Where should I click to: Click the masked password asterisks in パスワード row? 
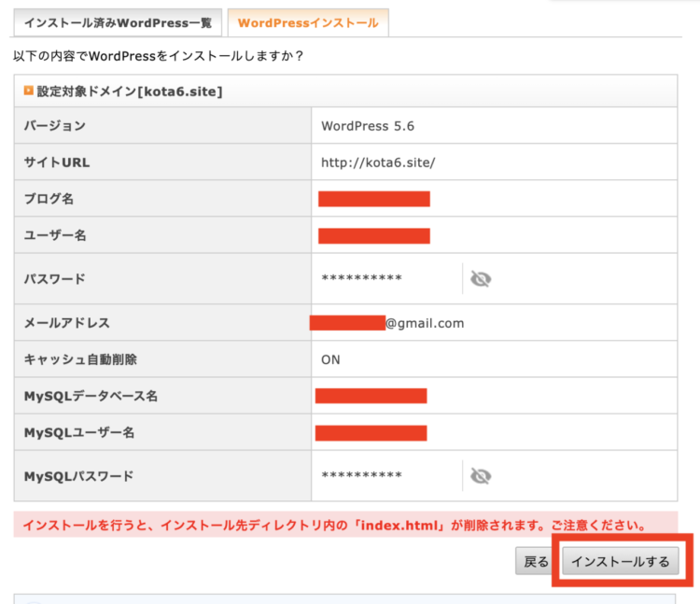[361, 278]
